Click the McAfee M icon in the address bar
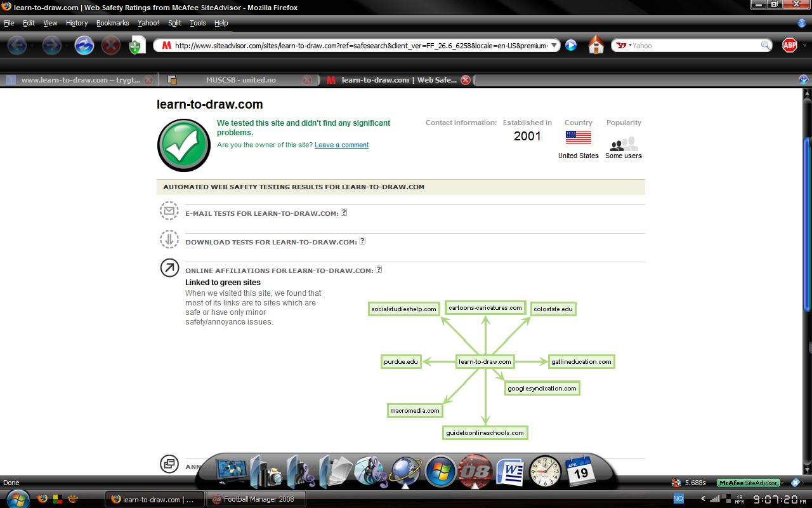The width and height of the screenshot is (812, 508). tap(166, 46)
